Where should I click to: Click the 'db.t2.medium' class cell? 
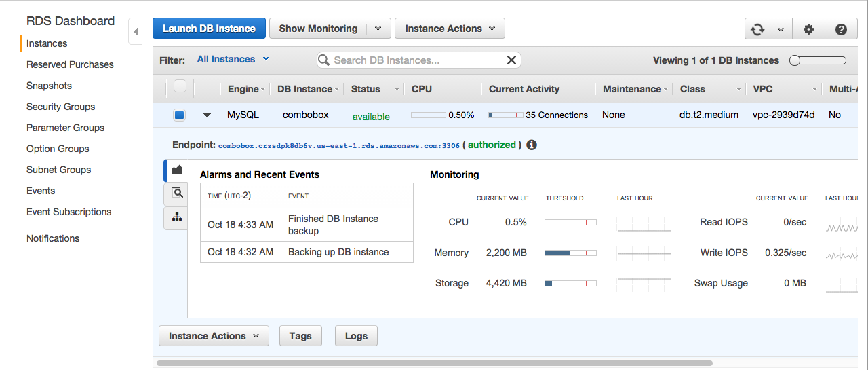click(x=709, y=115)
